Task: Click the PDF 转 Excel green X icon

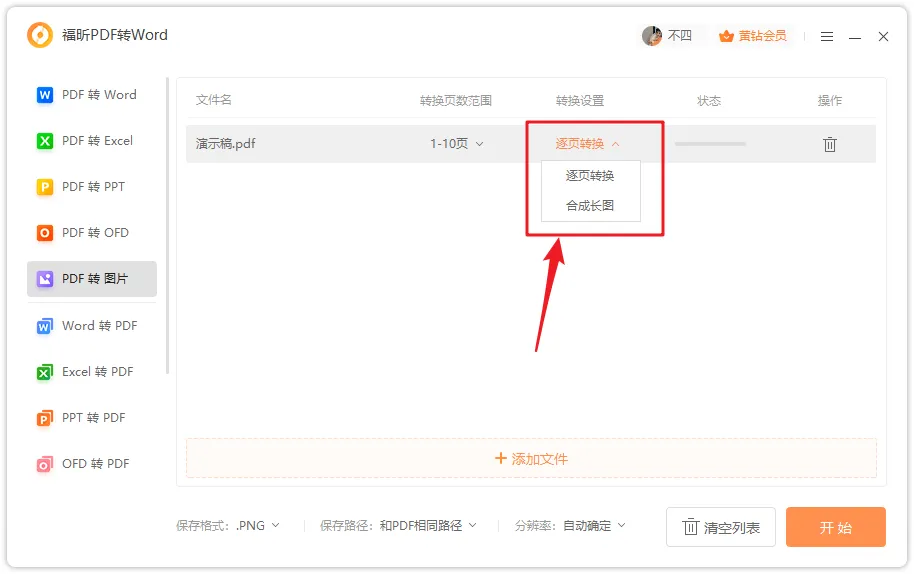Action: tap(45, 141)
